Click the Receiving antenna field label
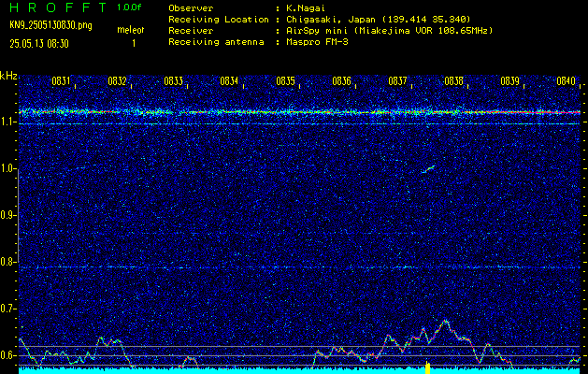The width and height of the screenshot is (588, 374). pyautogui.click(x=216, y=42)
